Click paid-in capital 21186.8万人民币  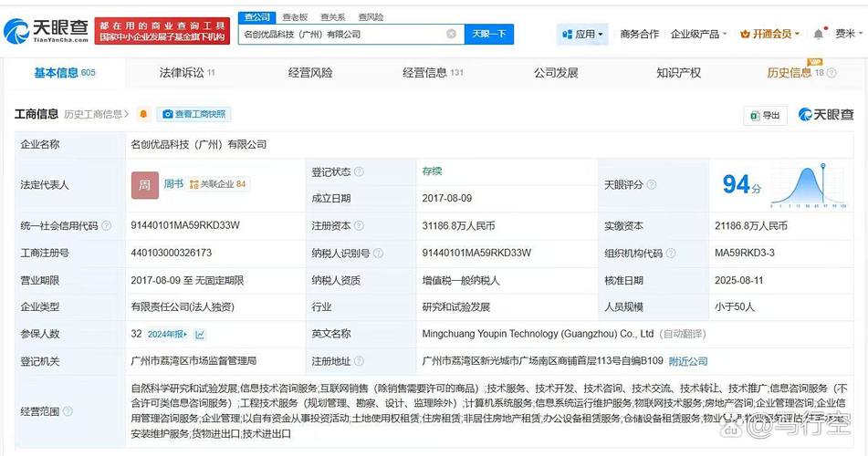click(750, 226)
